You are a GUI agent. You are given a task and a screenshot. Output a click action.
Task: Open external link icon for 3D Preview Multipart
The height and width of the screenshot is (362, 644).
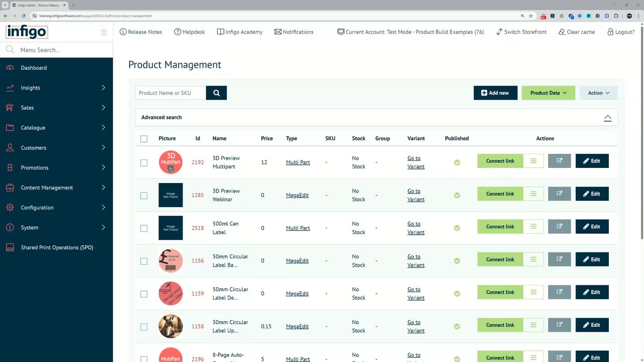click(560, 161)
